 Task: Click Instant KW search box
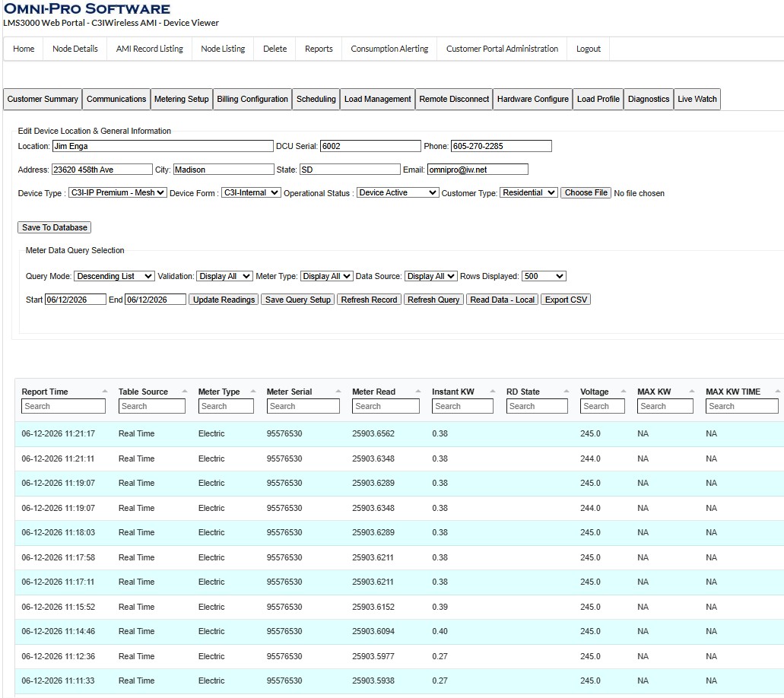tap(462, 406)
